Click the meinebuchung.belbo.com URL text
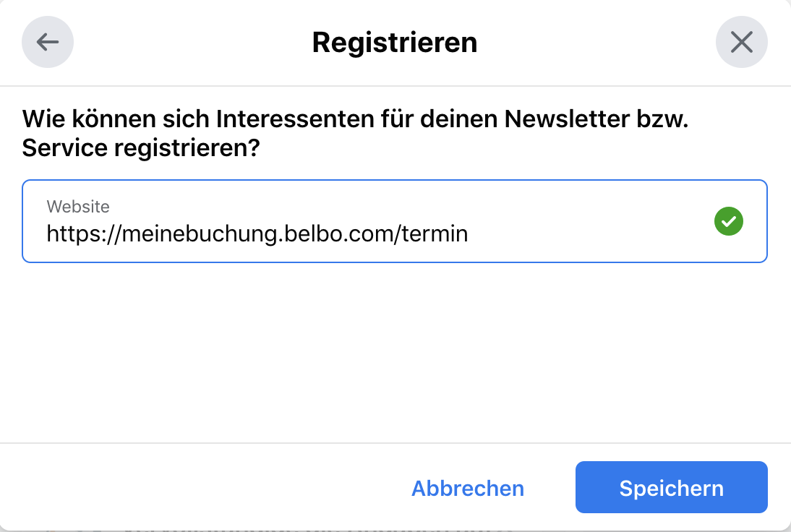791x532 pixels. coord(257,233)
